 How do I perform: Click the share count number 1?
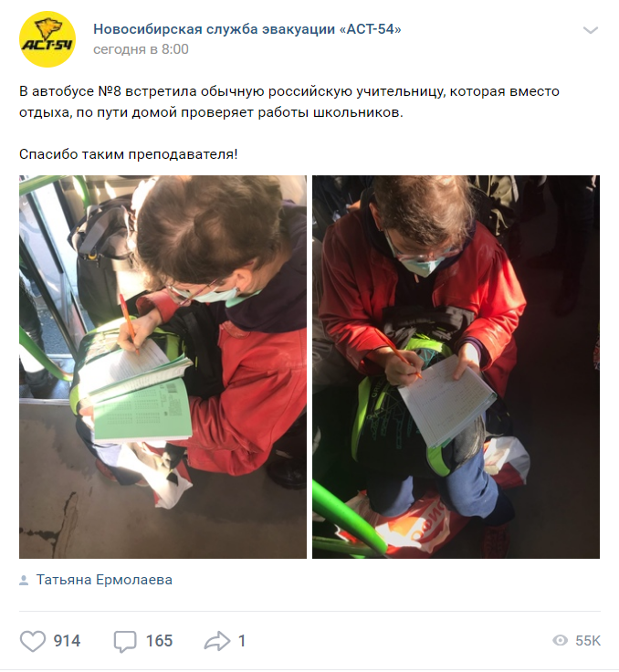[x=242, y=641]
